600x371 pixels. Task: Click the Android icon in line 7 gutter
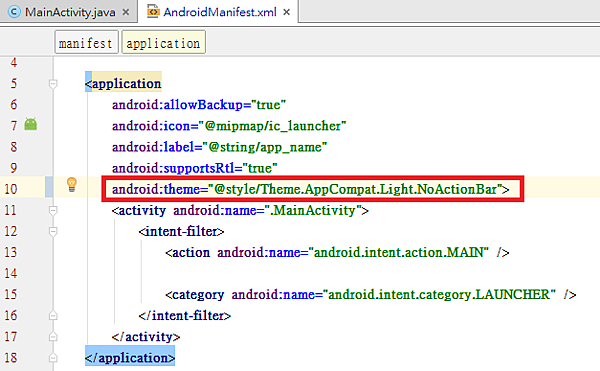click(x=31, y=124)
